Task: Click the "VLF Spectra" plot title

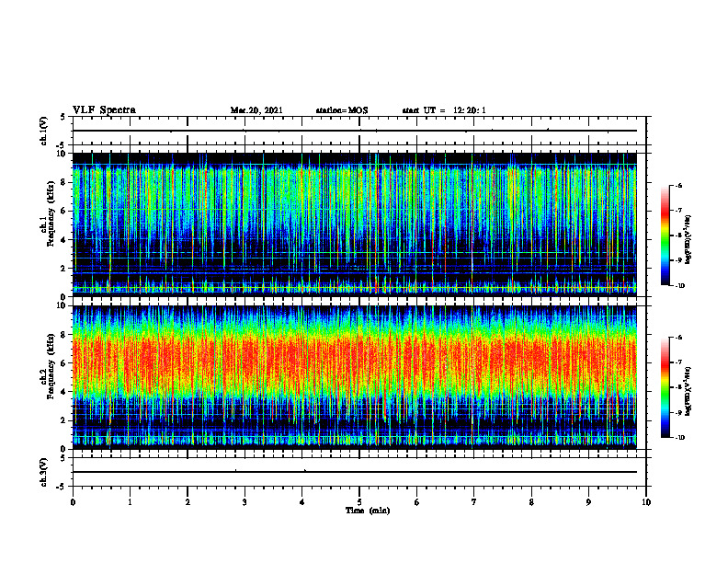Action: 104,110
